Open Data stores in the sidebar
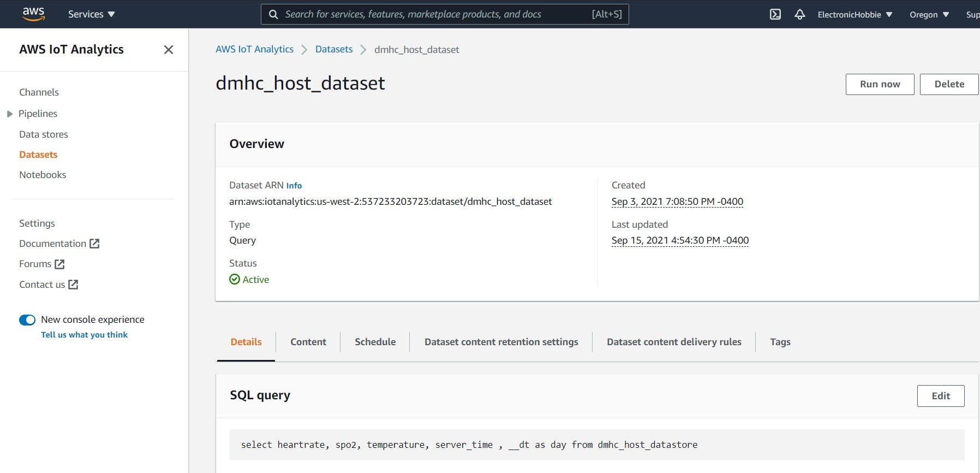Viewport: 980px width, 473px height. [x=44, y=134]
